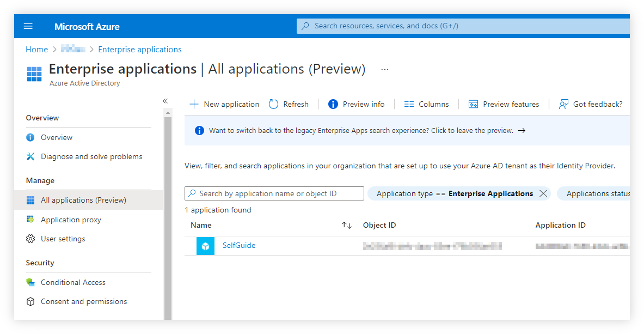Click the Overview info icon in sidebar

[x=30, y=137]
